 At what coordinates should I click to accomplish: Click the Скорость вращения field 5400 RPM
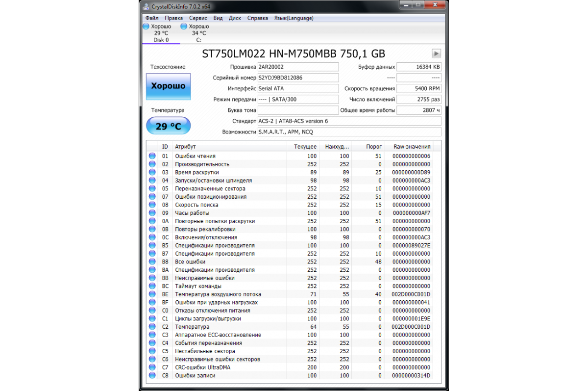[419, 88]
